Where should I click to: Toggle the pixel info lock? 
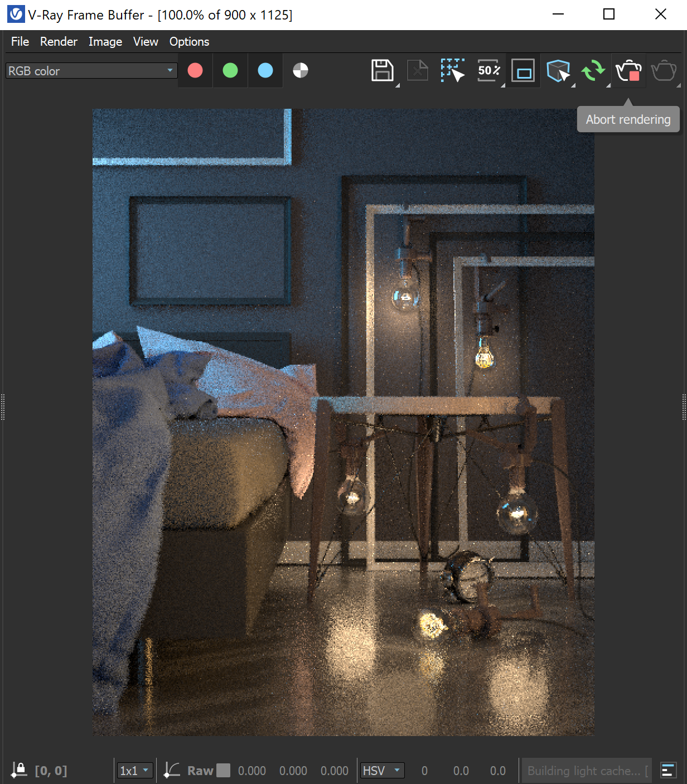(19, 770)
